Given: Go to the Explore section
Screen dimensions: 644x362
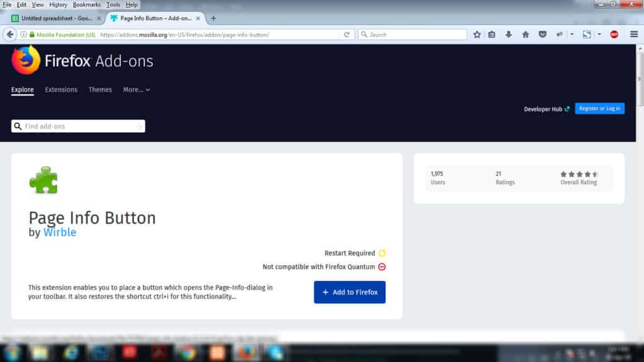Looking at the screenshot, I should click(23, 89).
